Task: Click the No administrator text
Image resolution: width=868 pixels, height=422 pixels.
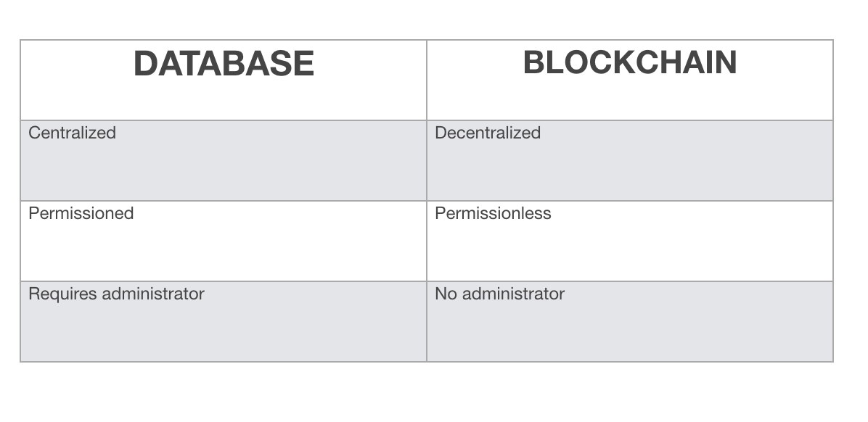Action: pyautogui.click(x=499, y=294)
